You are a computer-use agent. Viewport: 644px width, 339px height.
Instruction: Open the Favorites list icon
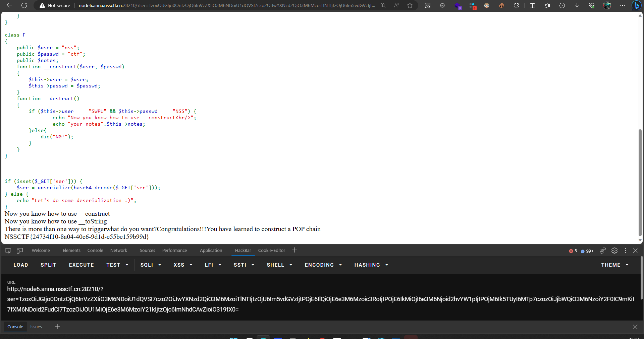pos(547,5)
